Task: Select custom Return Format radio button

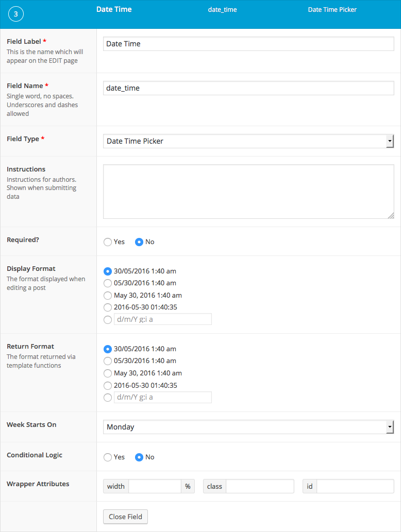Action: (108, 398)
